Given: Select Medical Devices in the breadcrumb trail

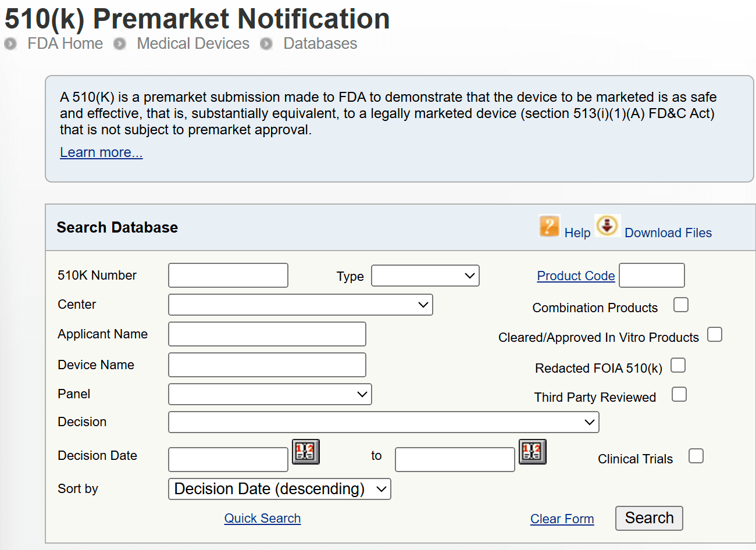Looking at the screenshot, I should coord(193,44).
